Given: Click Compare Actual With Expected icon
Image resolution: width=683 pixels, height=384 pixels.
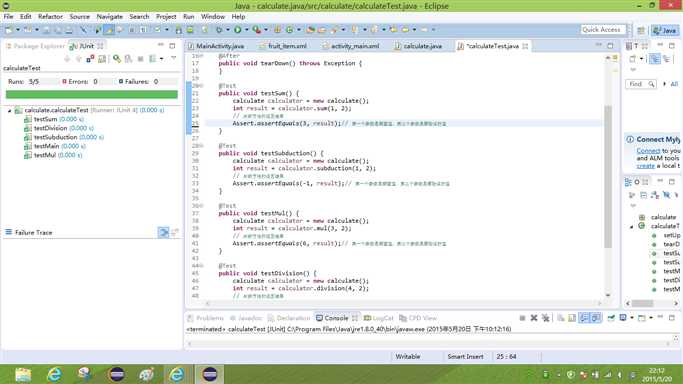Looking at the screenshot, I should point(175,232).
